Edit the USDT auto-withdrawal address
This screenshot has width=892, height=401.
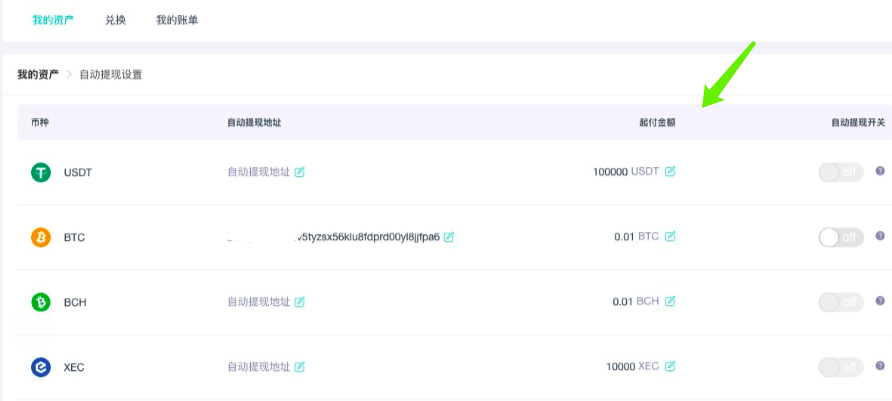[x=299, y=172]
